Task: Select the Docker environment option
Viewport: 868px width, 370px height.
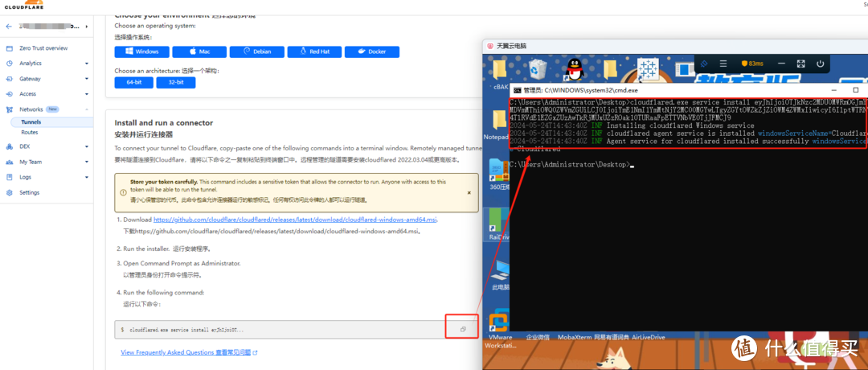Action: pyautogui.click(x=372, y=51)
